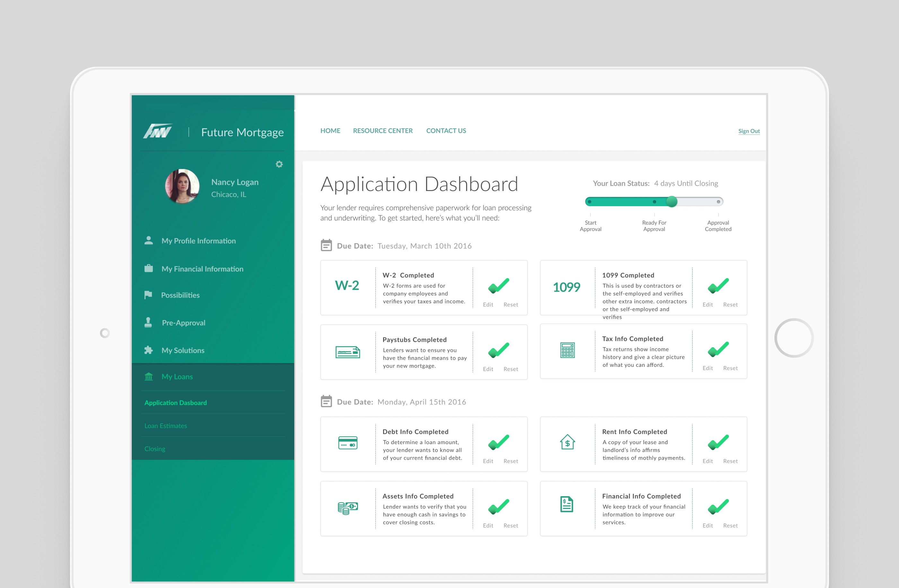Select the My Solutions puzzle icon

pos(149,350)
